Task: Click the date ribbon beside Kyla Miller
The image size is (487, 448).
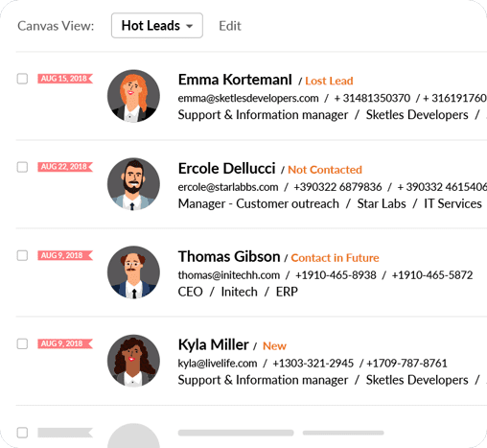Action: point(65,343)
